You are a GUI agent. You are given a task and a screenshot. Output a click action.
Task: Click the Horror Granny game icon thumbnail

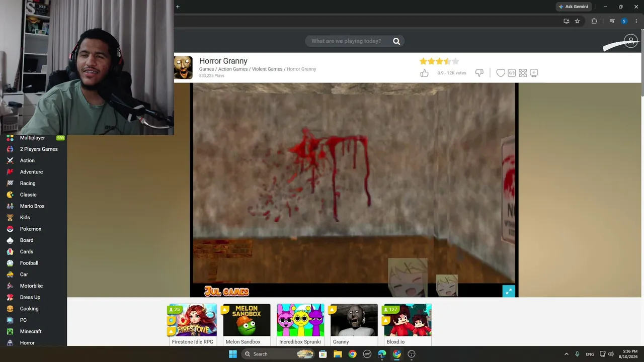point(183,67)
